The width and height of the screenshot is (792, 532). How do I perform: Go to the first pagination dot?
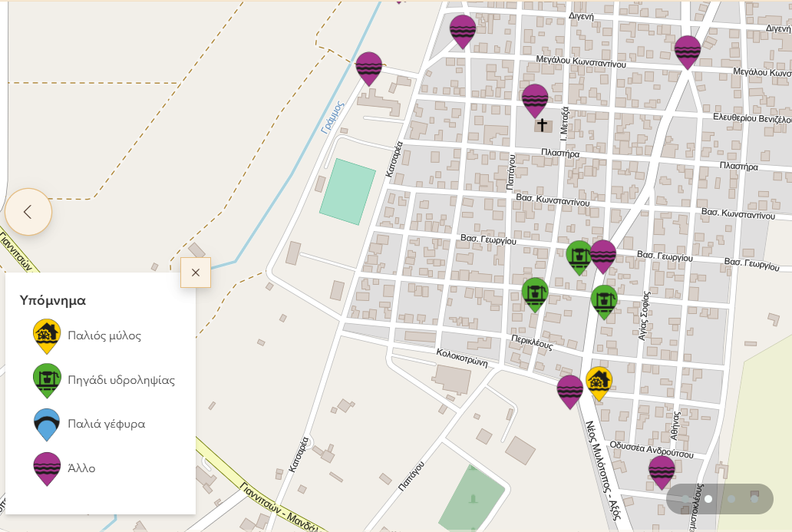685,499
